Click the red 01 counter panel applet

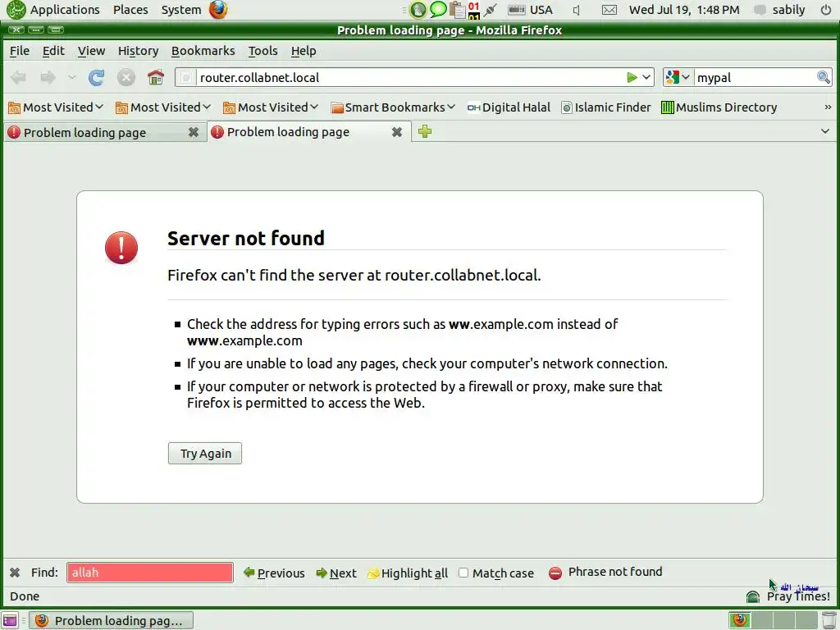[x=474, y=10]
